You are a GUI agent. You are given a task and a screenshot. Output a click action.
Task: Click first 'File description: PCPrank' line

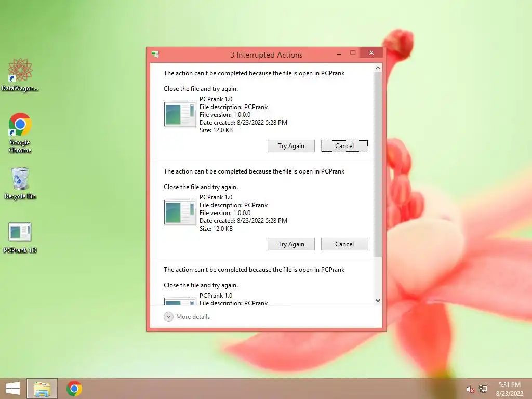point(233,107)
